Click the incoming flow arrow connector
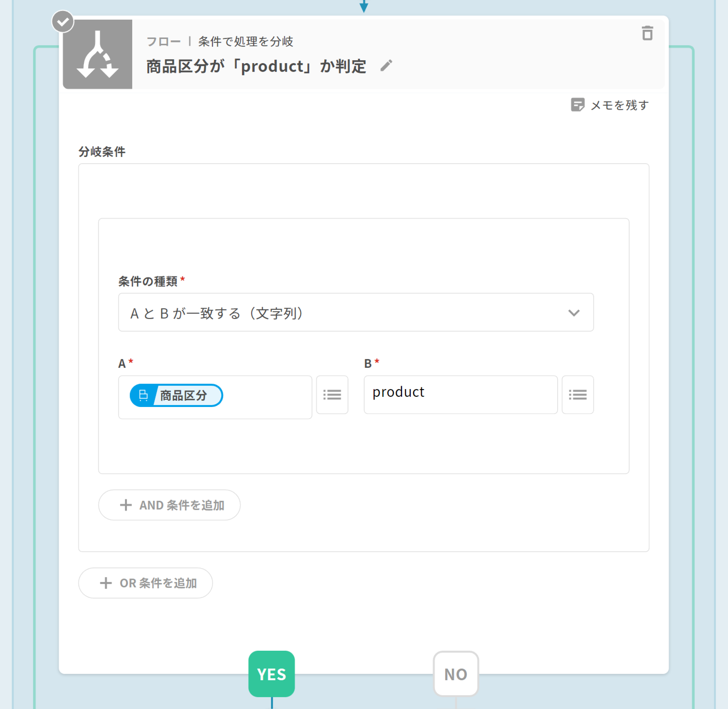The image size is (728, 709). (x=364, y=6)
